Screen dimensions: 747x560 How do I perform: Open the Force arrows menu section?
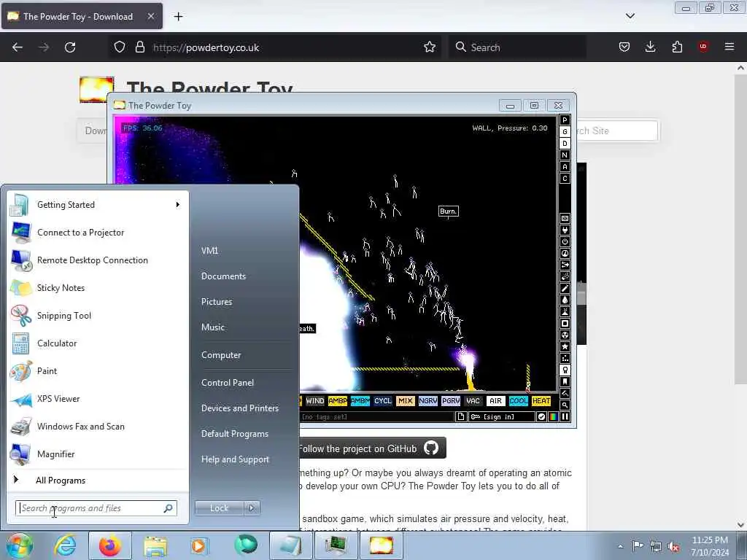click(x=565, y=265)
